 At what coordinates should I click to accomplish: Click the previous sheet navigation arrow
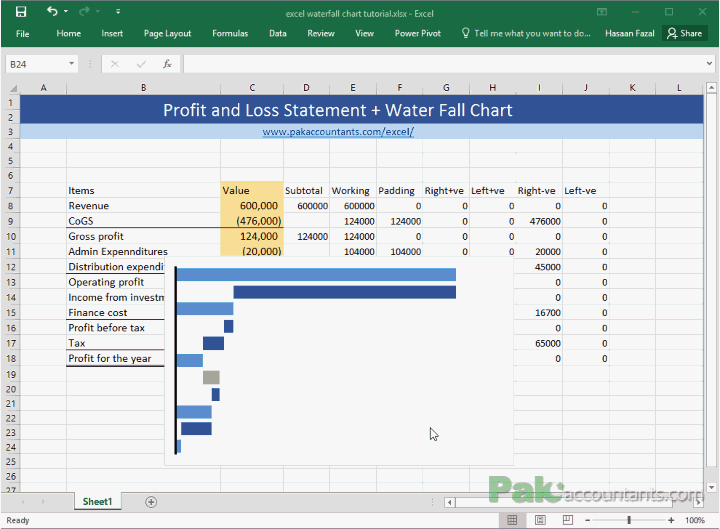23,501
